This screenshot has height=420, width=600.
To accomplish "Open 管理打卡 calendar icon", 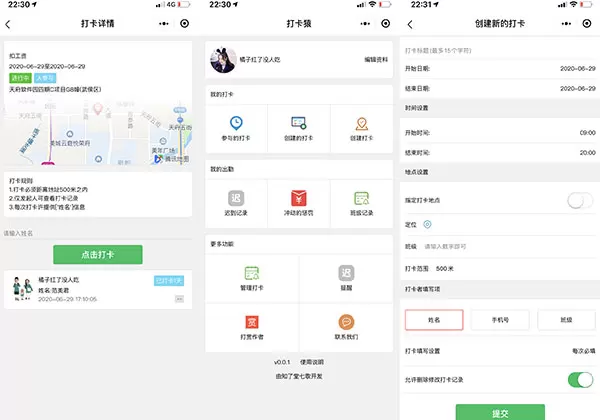I will pyautogui.click(x=252, y=273).
